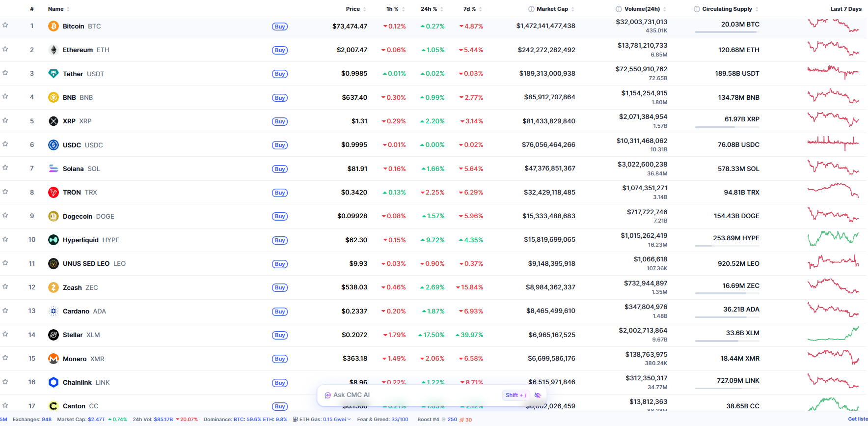Click Zcash's circulating supply progress bar
Viewport: 868px width, 426px height.
pos(727,293)
